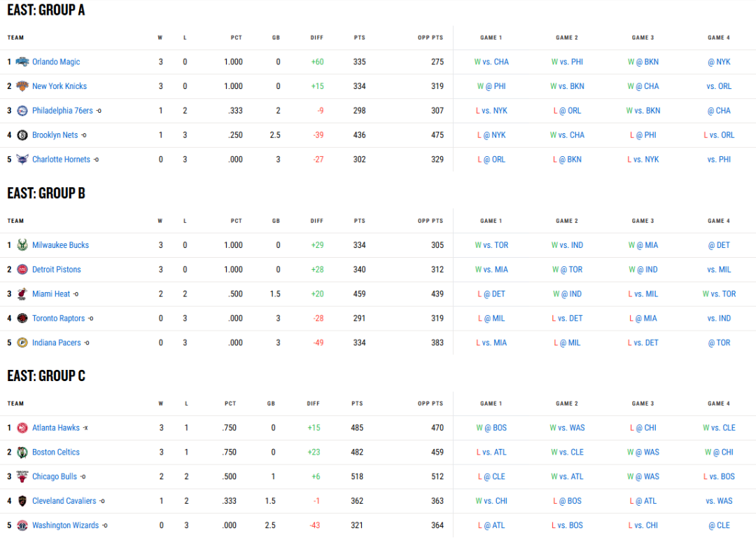Click the eliminated marker beside Philadelphia 76ers
The height and width of the screenshot is (538, 756).
click(x=99, y=111)
